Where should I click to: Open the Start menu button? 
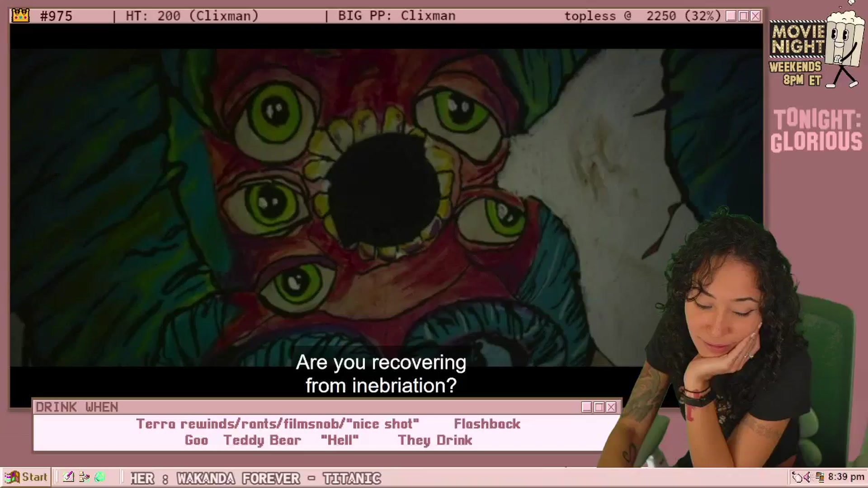point(26,477)
